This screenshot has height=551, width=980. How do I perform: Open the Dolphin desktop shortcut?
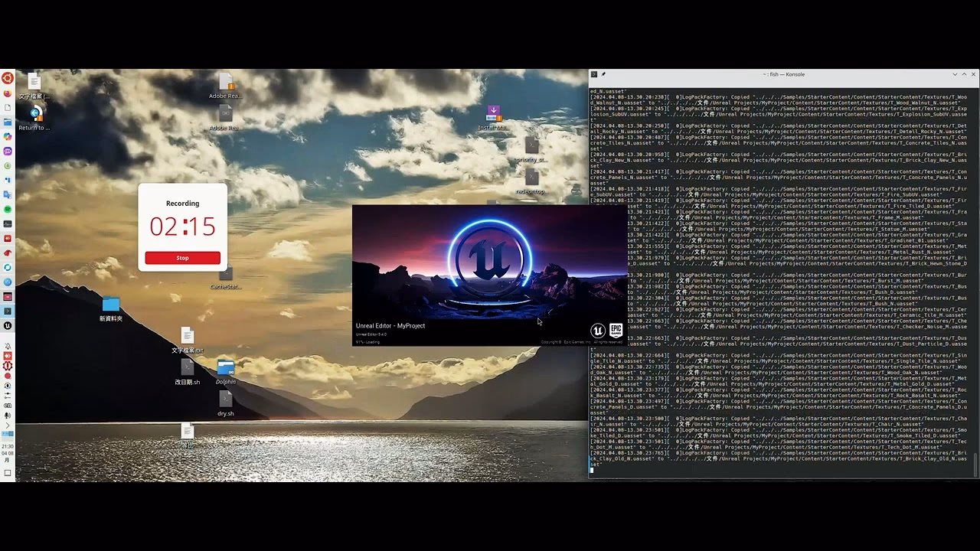(x=226, y=373)
